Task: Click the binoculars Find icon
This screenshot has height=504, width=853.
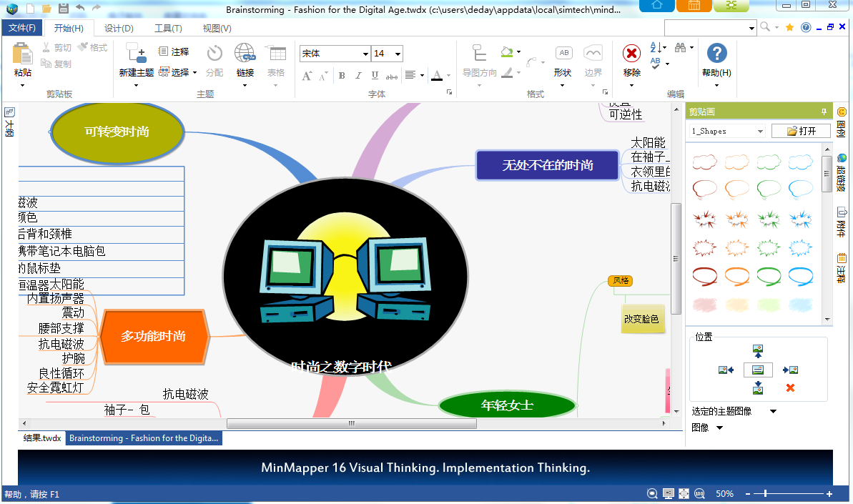Action: [x=681, y=48]
